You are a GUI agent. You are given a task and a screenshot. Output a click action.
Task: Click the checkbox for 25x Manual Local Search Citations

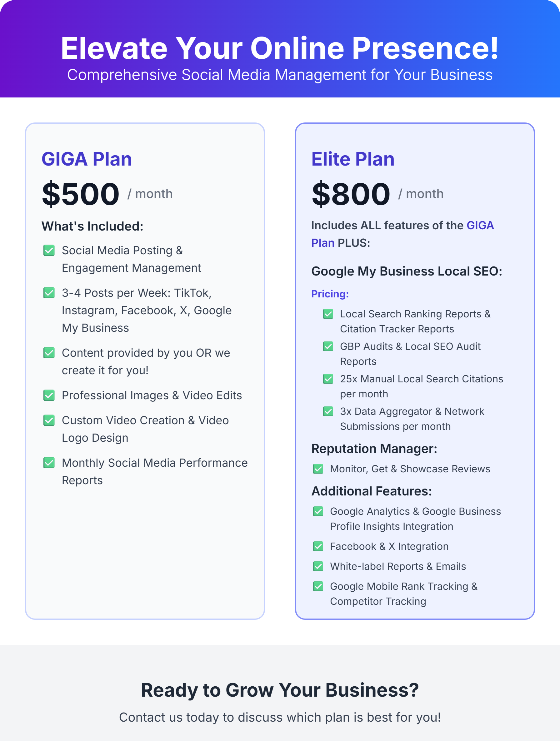328,379
